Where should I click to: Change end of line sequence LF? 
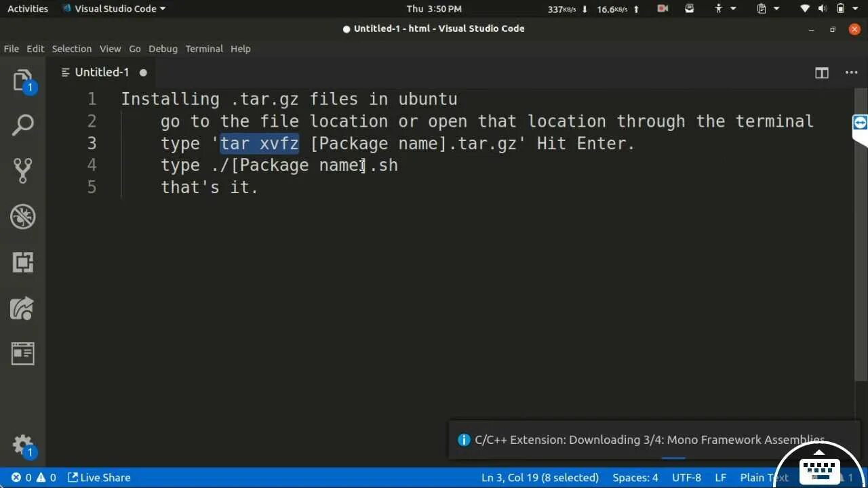point(720,478)
